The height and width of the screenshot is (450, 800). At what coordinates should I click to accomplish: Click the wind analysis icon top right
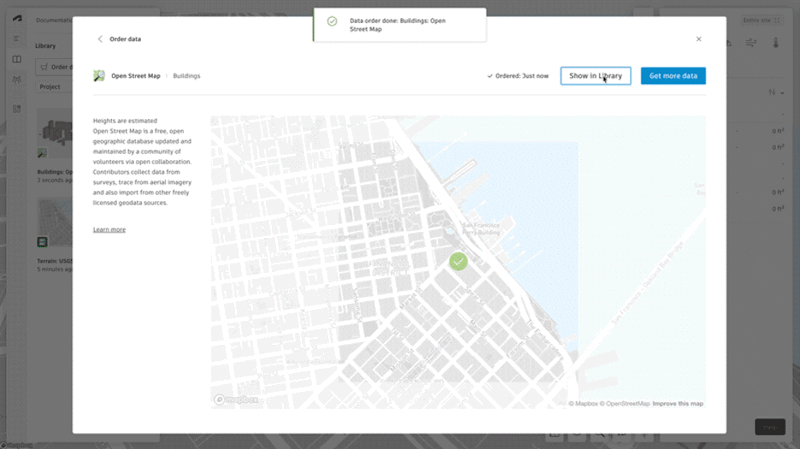point(750,44)
